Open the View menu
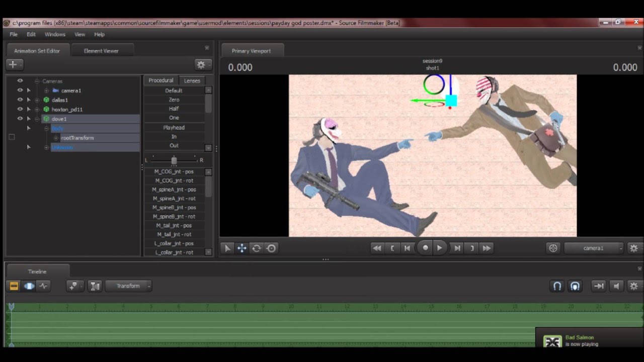The height and width of the screenshot is (362, 644). click(x=79, y=34)
